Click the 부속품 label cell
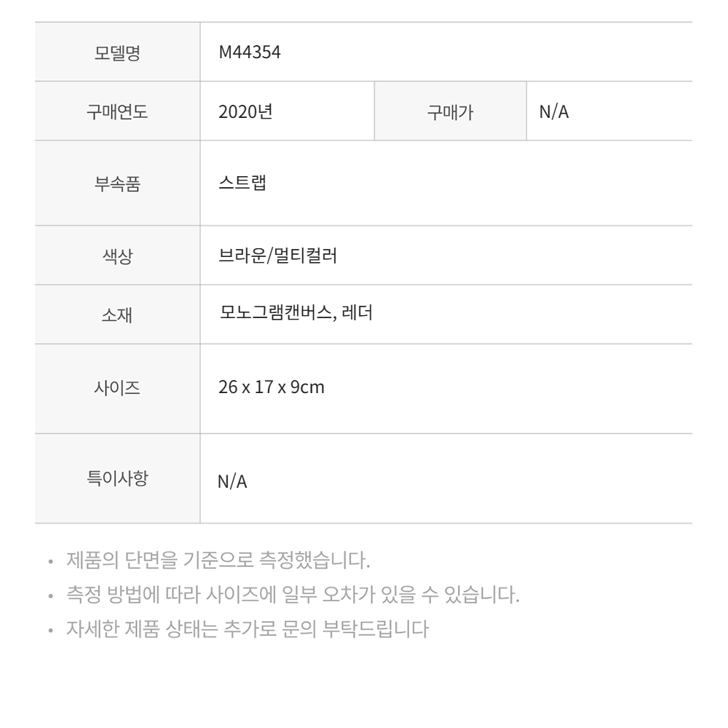The image size is (728, 728). [117, 183]
